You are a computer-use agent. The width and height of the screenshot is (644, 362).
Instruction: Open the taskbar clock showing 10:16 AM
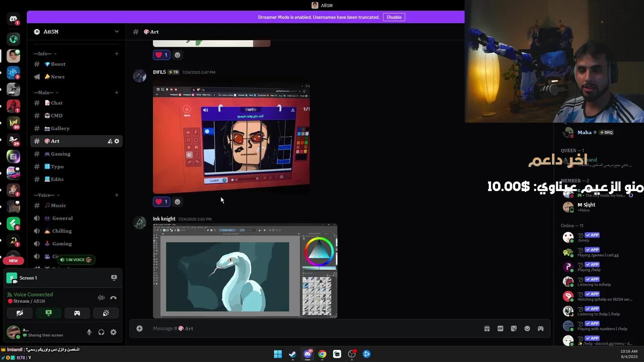(628, 354)
